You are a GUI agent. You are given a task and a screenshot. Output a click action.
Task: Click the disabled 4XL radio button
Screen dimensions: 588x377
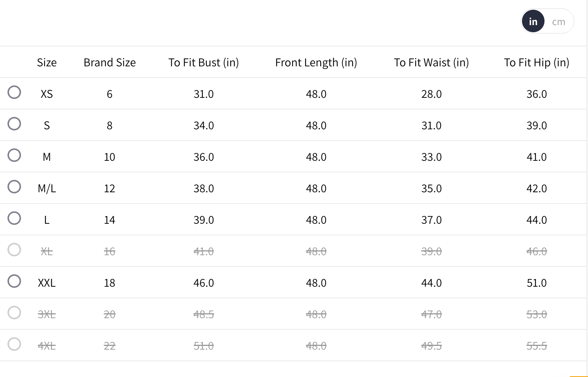coord(14,344)
